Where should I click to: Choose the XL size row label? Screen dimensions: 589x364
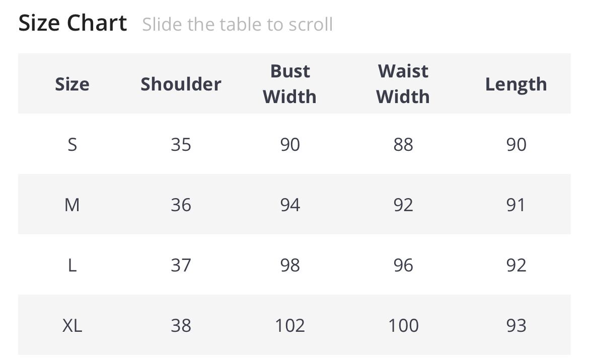pyautogui.click(x=72, y=325)
